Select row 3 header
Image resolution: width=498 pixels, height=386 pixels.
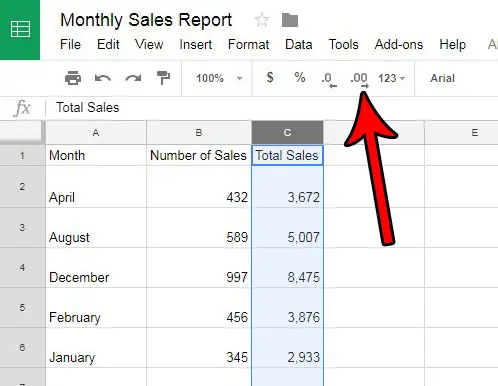pyautogui.click(x=22, y=228)
